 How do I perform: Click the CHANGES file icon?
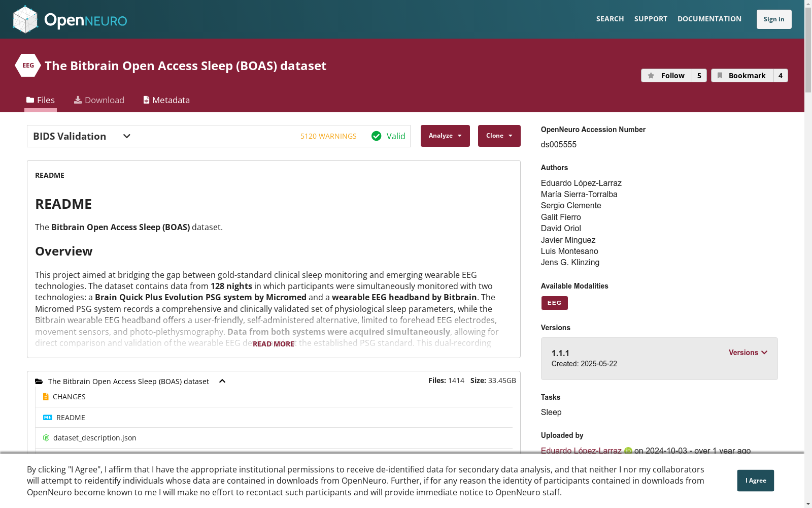[x=46, y=397]
